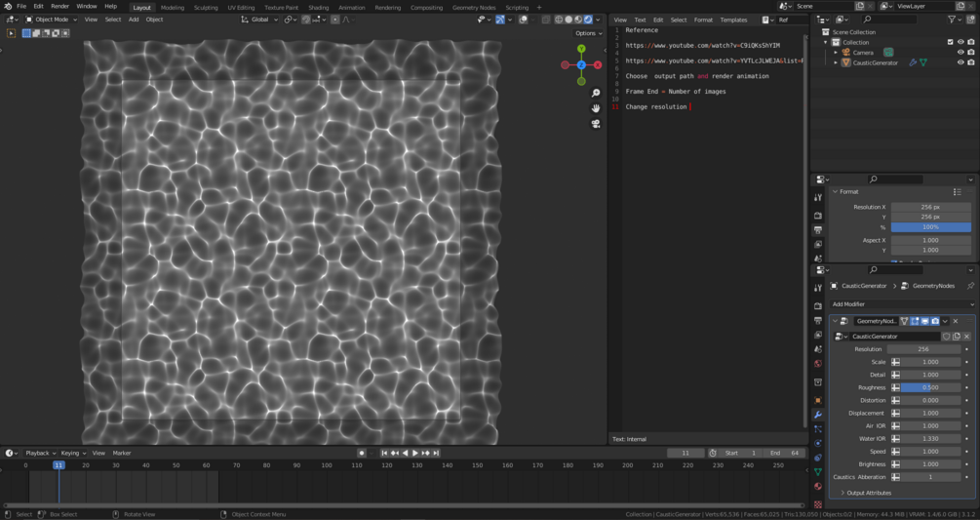Toggle Scale attribute input button
Viewport: 980px width, 520px height.
[x=895, y=362]
